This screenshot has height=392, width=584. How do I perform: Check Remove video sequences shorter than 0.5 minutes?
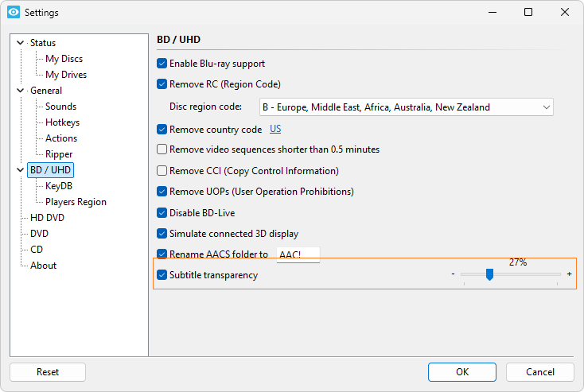tap(162, 149)
